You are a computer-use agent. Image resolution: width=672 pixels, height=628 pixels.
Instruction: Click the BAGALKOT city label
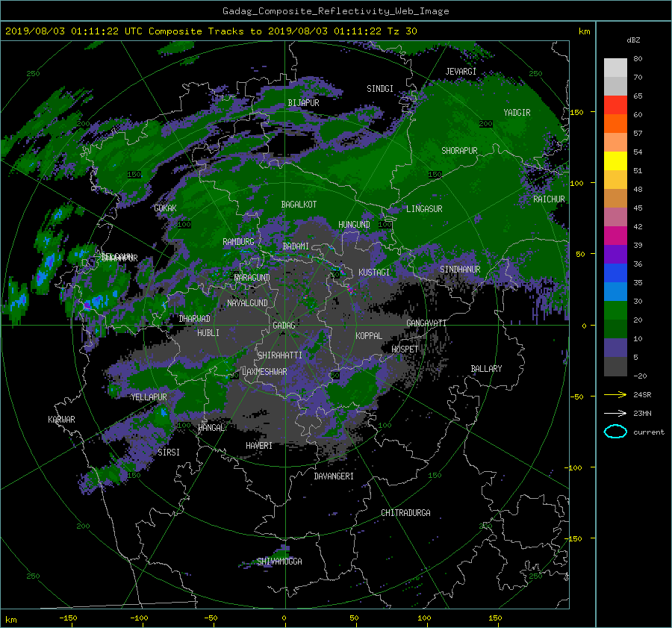pos(299,205)
